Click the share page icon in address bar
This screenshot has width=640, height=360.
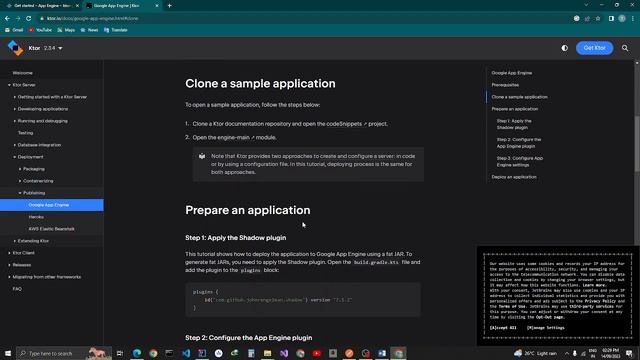point(587,18)
